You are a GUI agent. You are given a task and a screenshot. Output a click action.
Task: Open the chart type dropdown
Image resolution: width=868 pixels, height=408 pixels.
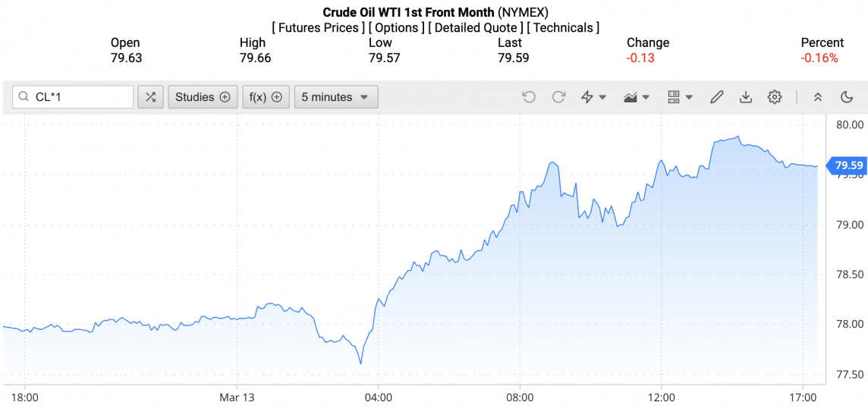[637, 97]
